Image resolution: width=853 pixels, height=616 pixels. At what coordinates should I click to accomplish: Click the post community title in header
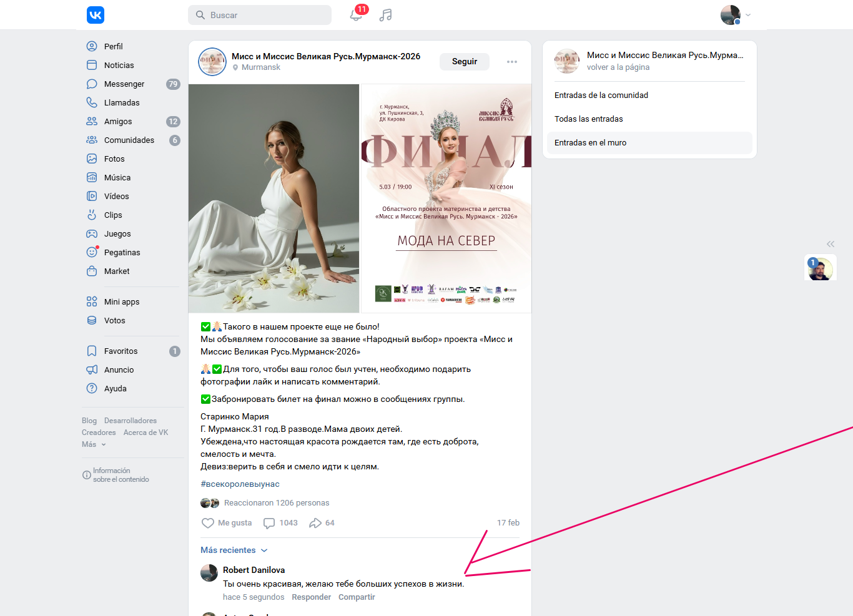(326, 56)
